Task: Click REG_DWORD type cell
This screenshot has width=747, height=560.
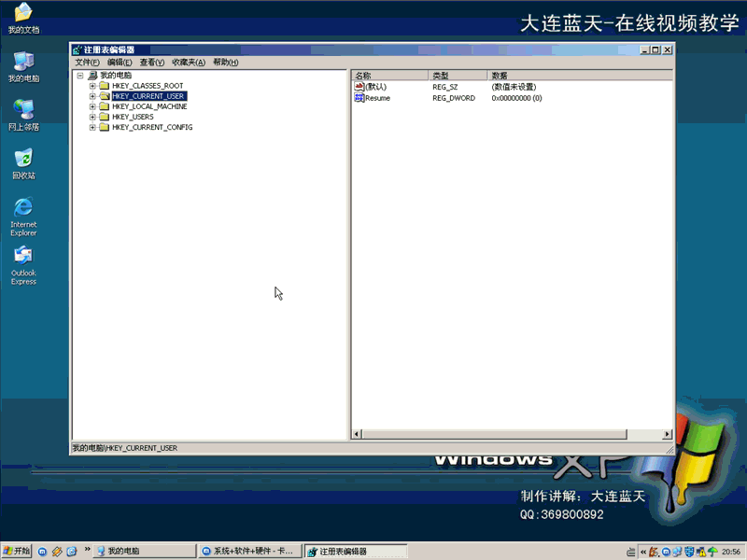Action: 454,98
